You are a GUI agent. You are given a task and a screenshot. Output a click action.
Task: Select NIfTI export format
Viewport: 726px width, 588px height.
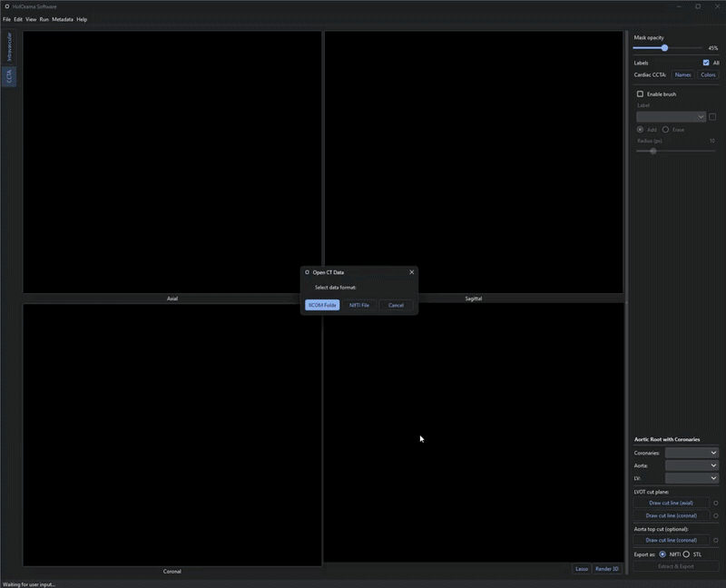[662, 554]
